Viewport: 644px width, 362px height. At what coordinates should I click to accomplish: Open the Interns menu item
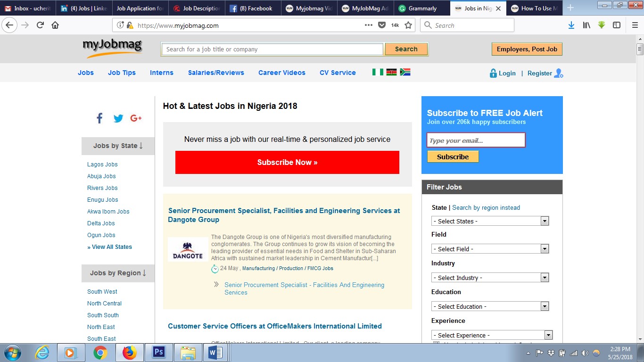coord(162,73)
